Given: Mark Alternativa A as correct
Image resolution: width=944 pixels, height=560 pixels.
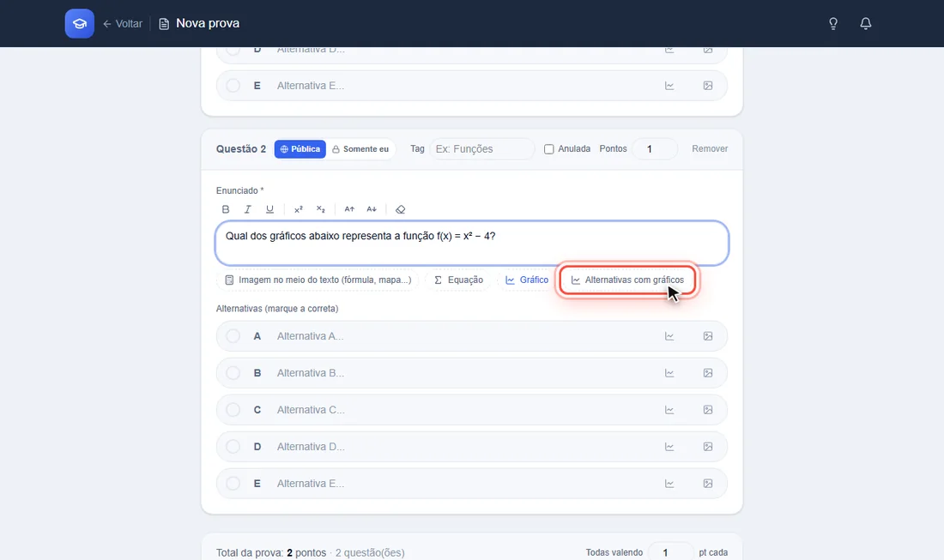Looking at the screenshot, I should pos(233,336).
